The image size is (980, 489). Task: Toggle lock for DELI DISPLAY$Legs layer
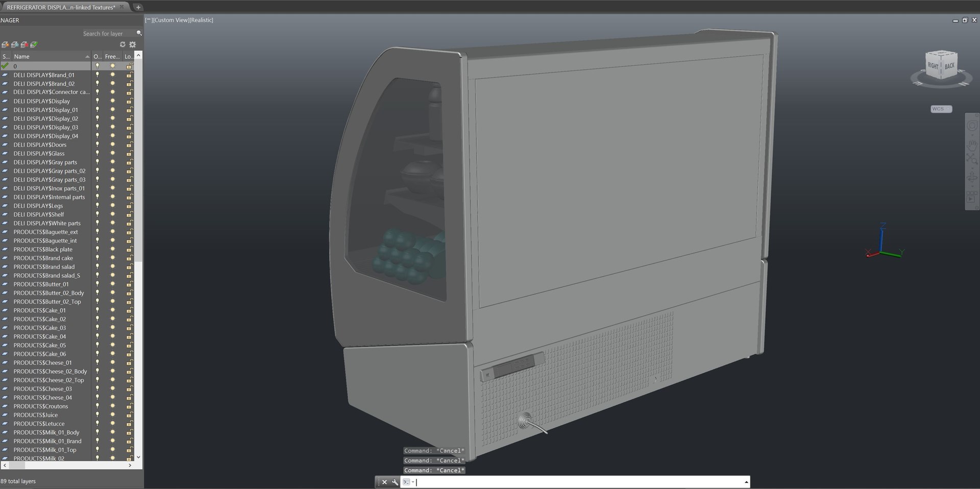[129, 206]
